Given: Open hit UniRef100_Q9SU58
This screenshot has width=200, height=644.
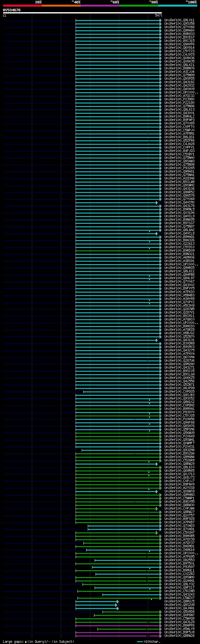Looking at the screenshot, I should coord(179,23).
